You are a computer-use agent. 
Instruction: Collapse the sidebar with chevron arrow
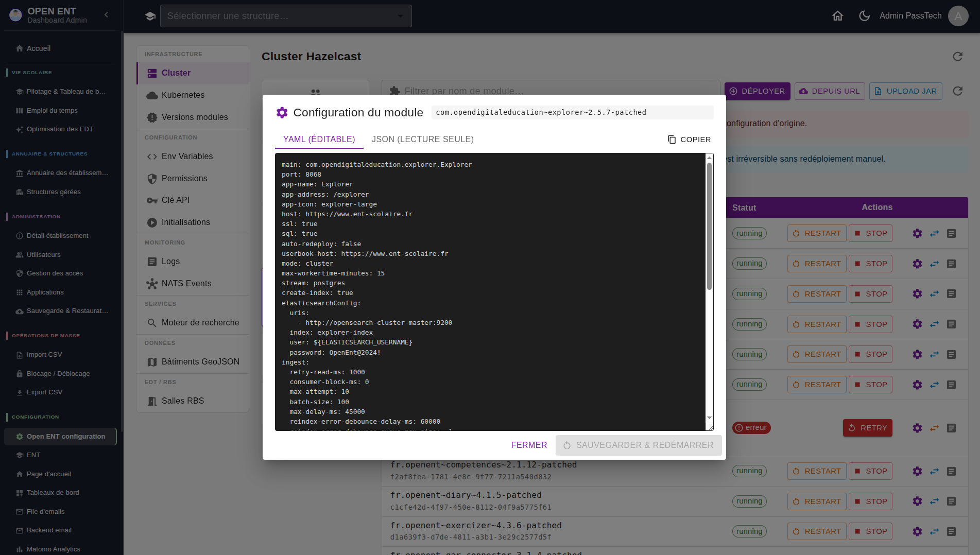coord(106,15)
